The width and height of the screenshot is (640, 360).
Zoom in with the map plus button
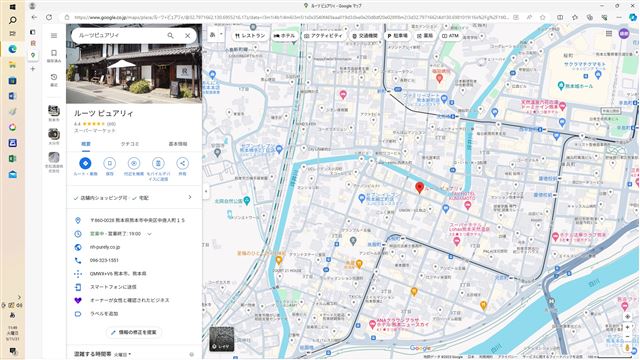pos(627,327)
